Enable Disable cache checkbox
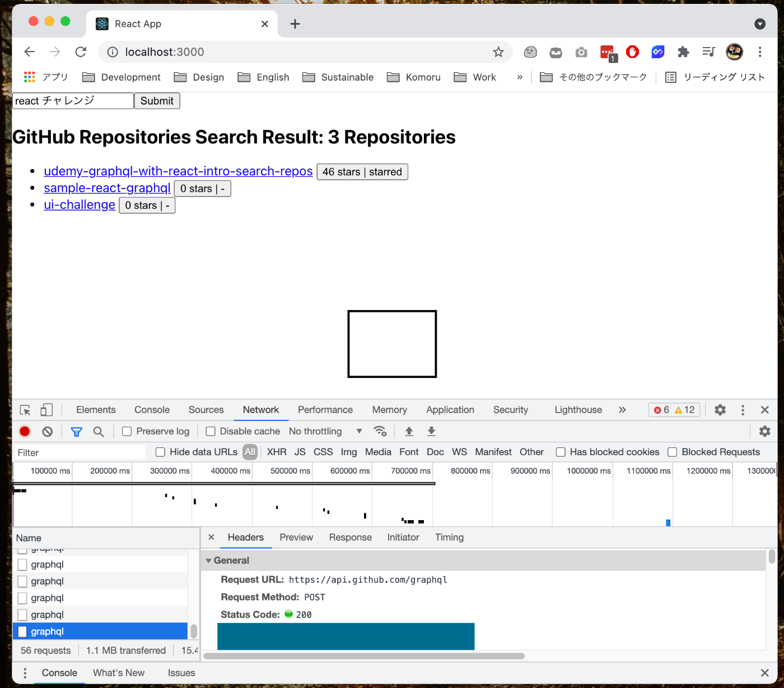Screen dimensions: 784x688 [x=211, y=431]
